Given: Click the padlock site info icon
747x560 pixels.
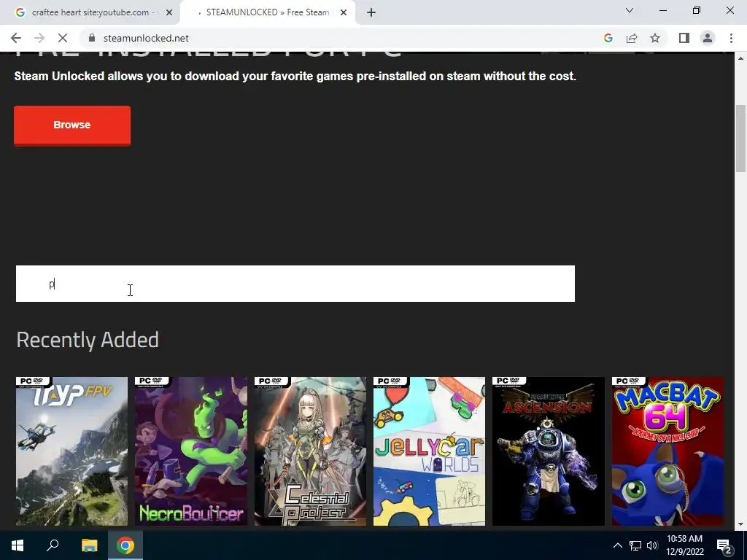Looking at the screenshot, I should pyautogui.click(x=93, y=38).
